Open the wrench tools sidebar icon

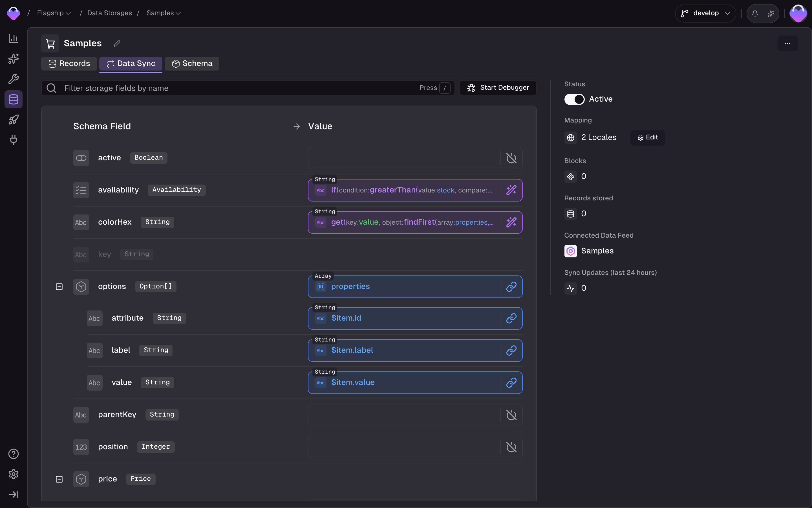(x=14, y=79)
